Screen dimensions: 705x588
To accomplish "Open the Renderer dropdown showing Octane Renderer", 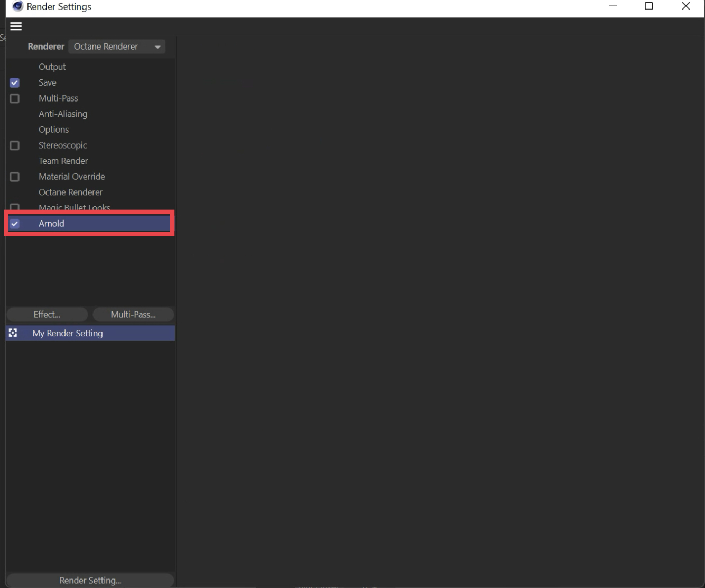I will pos(117,47).
